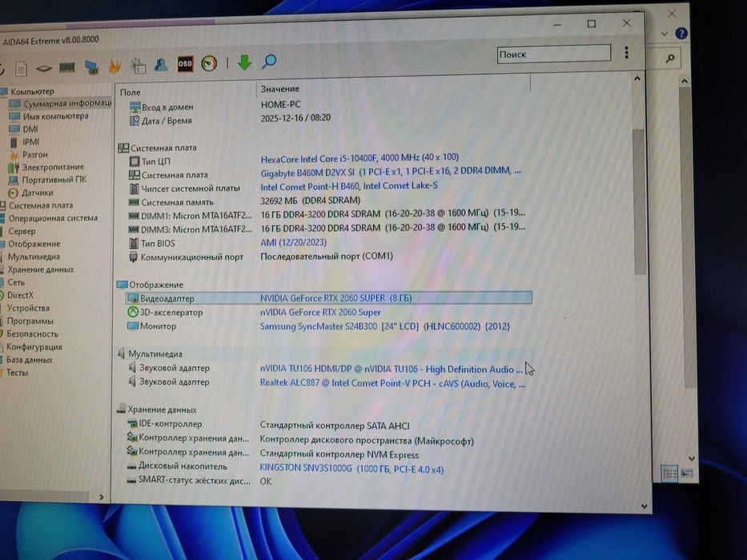Screen dimensions: 747x560
Task: Open the HexaCore Intel Core i5-10400F link
Action: [359, 158]
